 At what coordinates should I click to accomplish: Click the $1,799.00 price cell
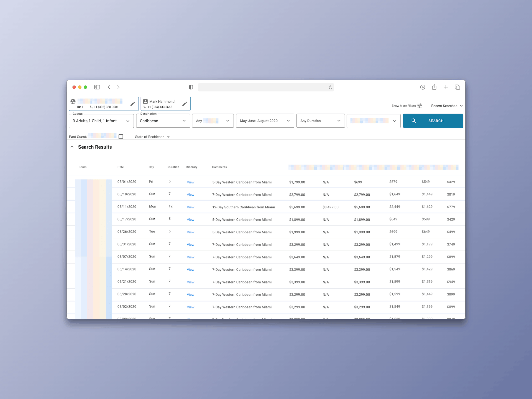pos(297,182)
